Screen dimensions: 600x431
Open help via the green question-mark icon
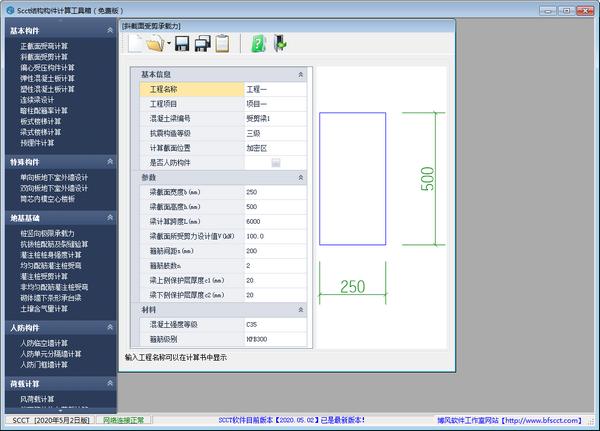click(258, 43)
